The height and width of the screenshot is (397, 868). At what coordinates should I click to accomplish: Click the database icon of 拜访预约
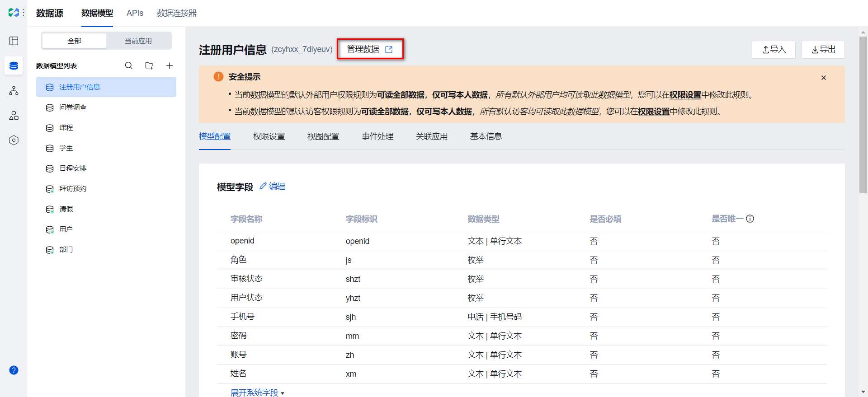pyautogui.click(x=50, y=189)
